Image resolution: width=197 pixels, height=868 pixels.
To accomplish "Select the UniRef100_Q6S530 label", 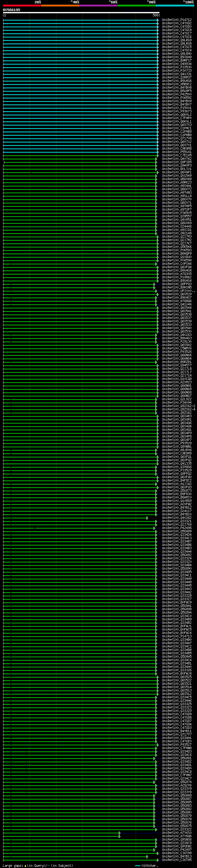I will pyautogui.click(x=177, y=332).
